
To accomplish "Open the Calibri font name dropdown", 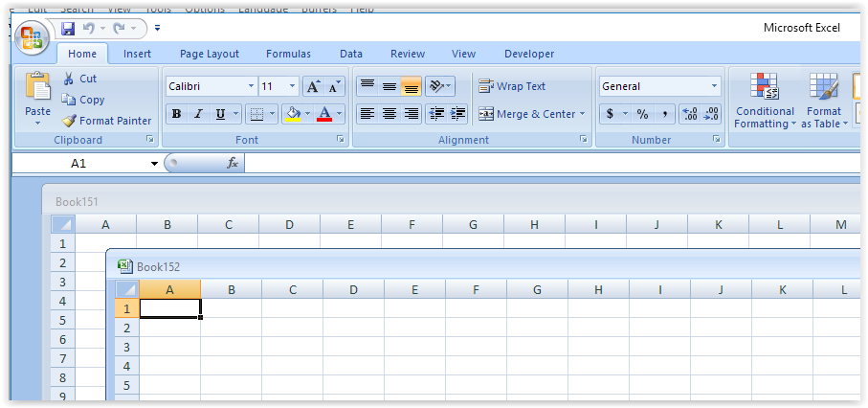I will point(251,86).
